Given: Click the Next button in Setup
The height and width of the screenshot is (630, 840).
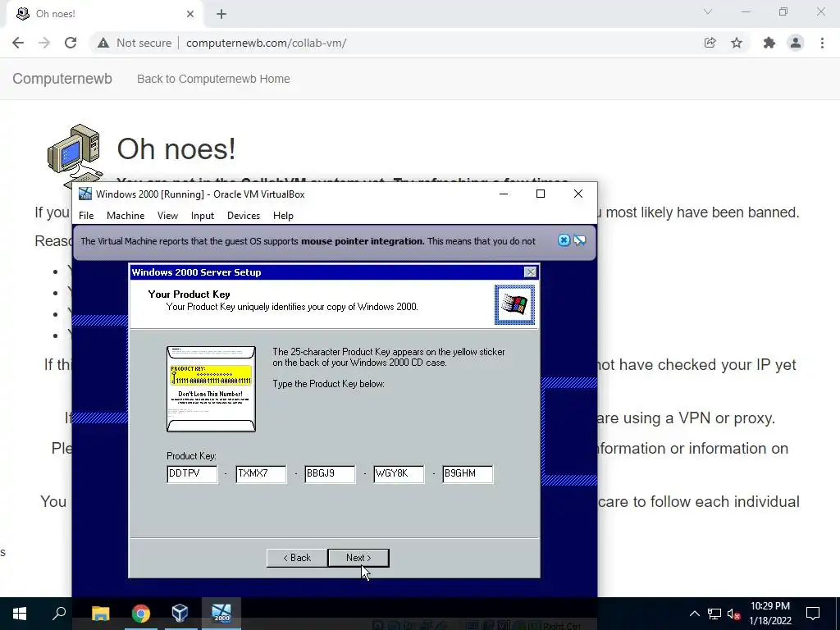Looking at the screenshot, I should pyautogui.click(x=358, y=558).
